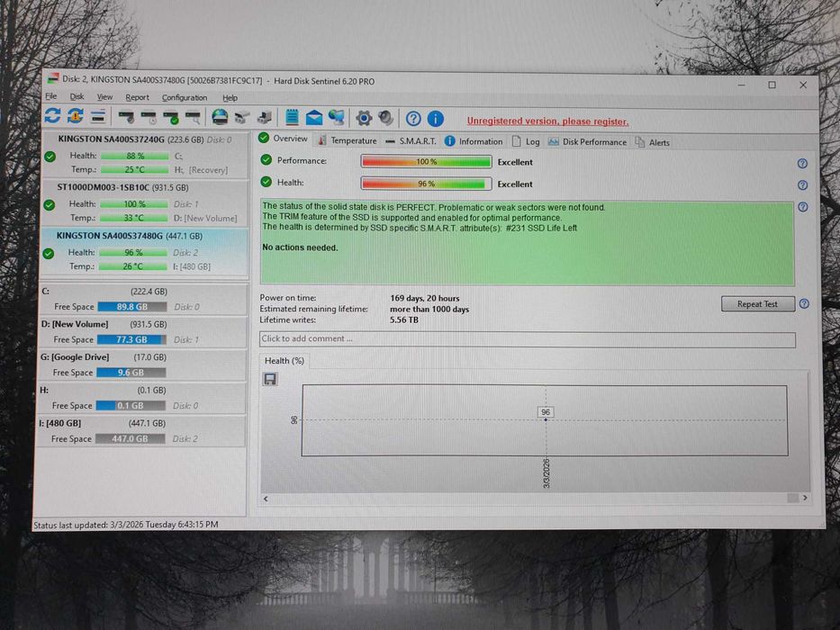Click the '169 days, 20 hours' value

click(425, 299)
